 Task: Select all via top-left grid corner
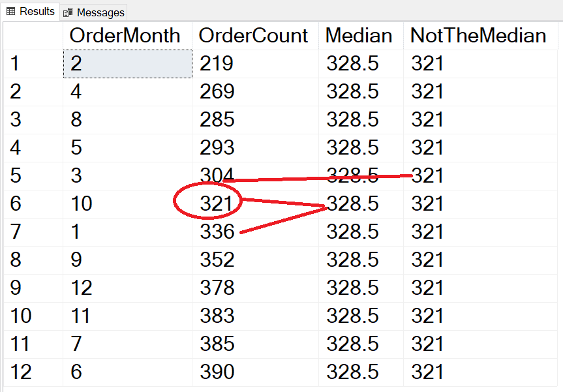33,35
